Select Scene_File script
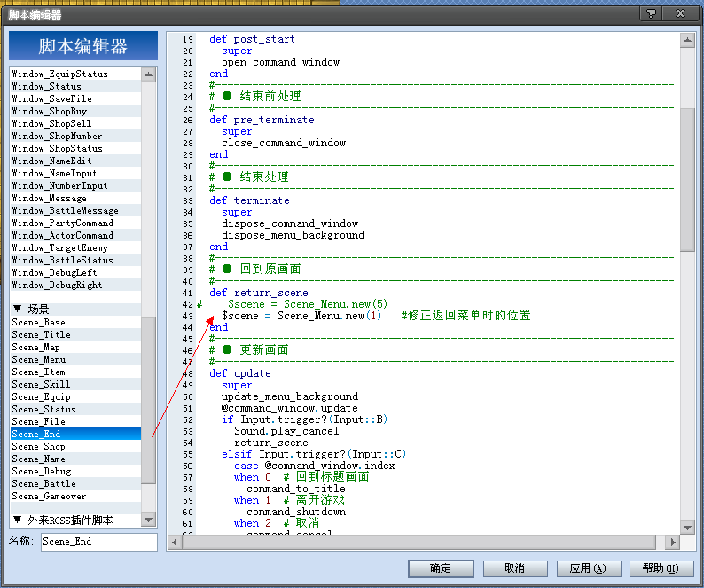Screen dimensions: 704x588 [75, 421]
